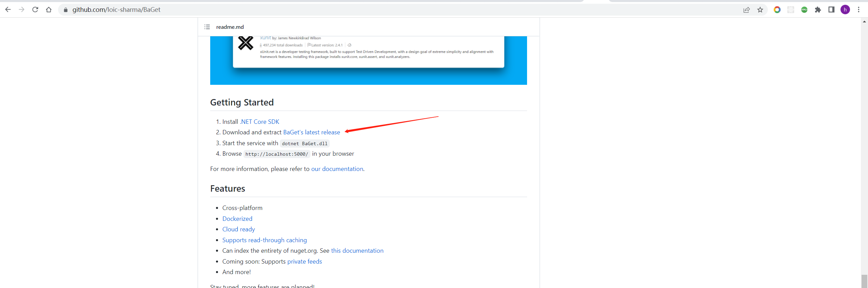
Task: Open the Chrome three-dot menu
Action: click(858, 10)
